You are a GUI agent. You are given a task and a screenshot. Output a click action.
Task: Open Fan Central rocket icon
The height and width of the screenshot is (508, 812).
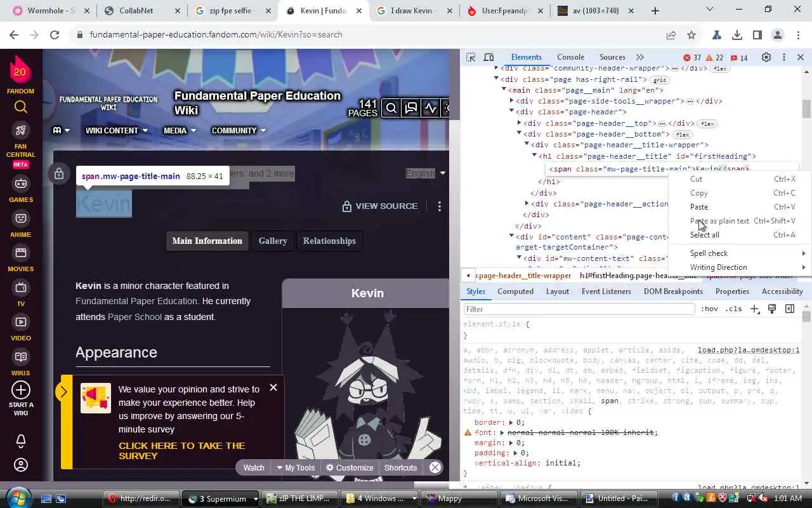(x=21, y=130)
